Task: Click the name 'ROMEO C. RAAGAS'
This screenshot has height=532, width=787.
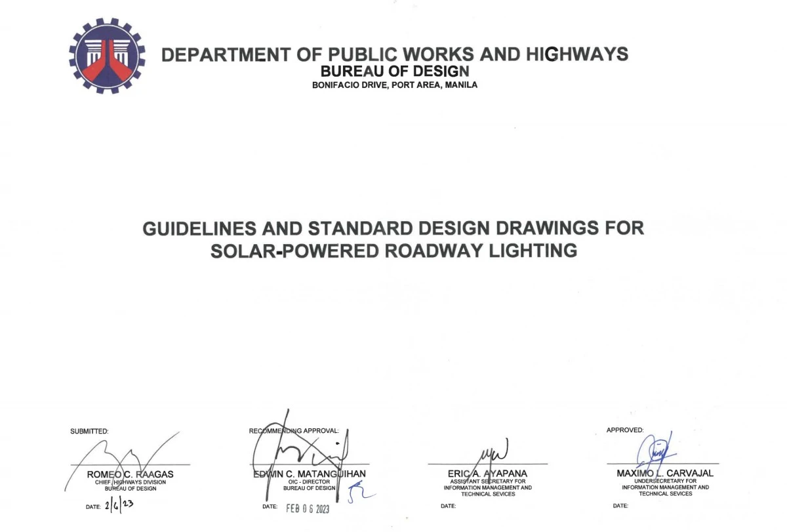Action: click(x=130, y=474)
